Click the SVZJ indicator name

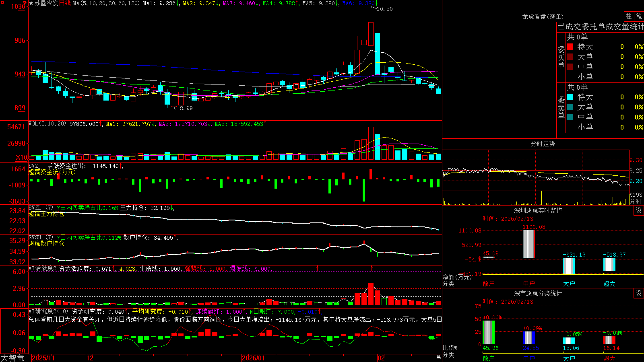point(35,166)
